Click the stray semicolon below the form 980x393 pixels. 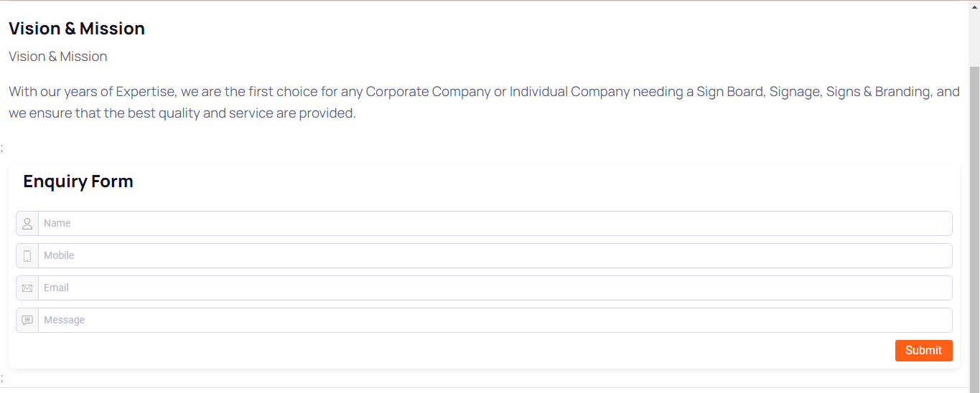[x=2, y=378]
